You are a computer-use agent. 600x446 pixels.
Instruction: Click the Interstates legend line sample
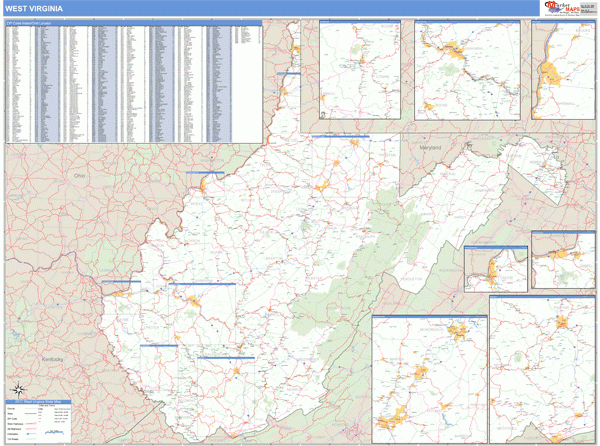(31, 434)
